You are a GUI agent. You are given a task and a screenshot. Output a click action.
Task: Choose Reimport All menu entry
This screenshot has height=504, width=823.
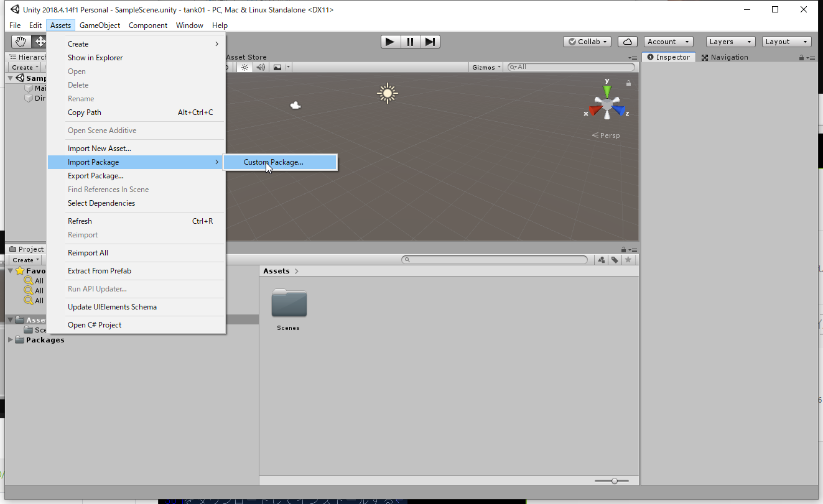[x=136, y=253]
